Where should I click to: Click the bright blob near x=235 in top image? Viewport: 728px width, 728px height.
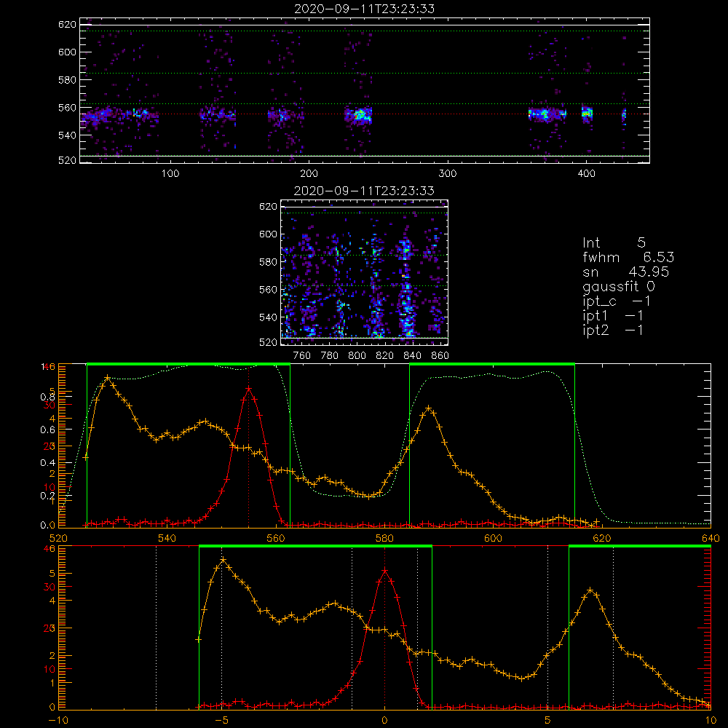pos(359,114)
